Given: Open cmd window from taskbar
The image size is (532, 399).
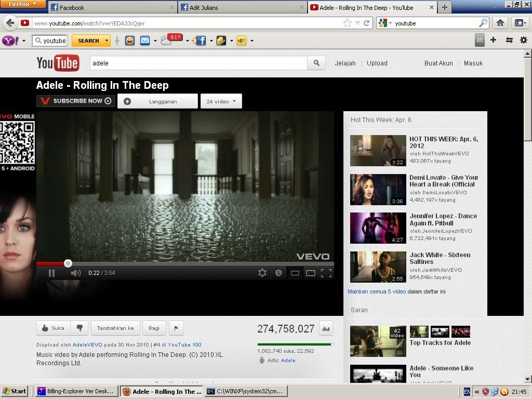Looking at the screenshot, I should [246, 391].
